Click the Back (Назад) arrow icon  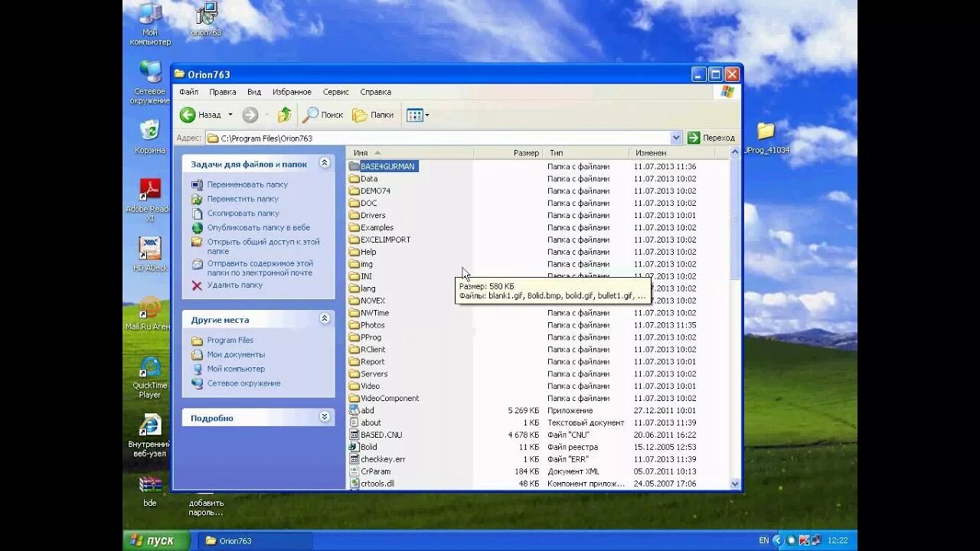(188, 115)
